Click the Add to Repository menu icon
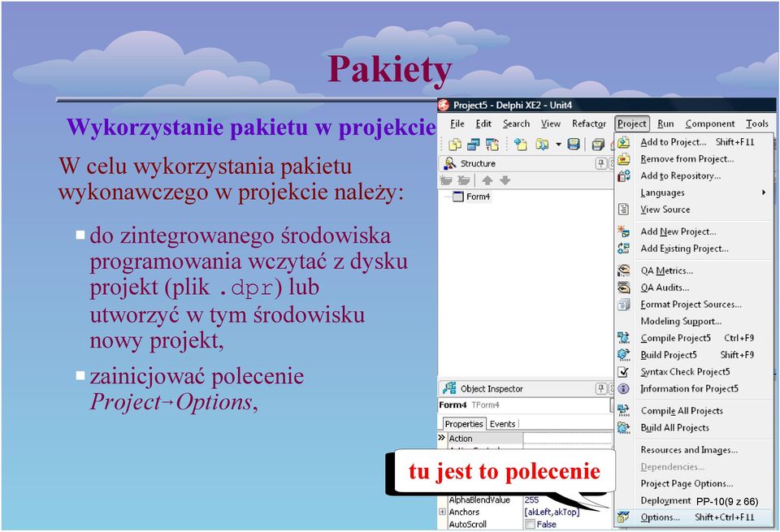The width and height of the screenshot is (780, 532). tap(623, 176)
